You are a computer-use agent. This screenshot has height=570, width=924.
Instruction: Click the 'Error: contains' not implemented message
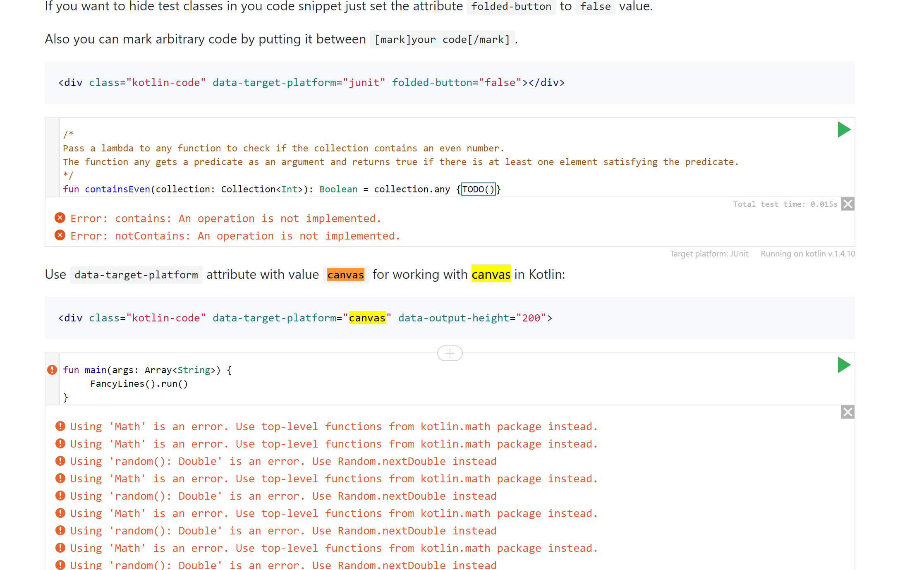(225, 218)
